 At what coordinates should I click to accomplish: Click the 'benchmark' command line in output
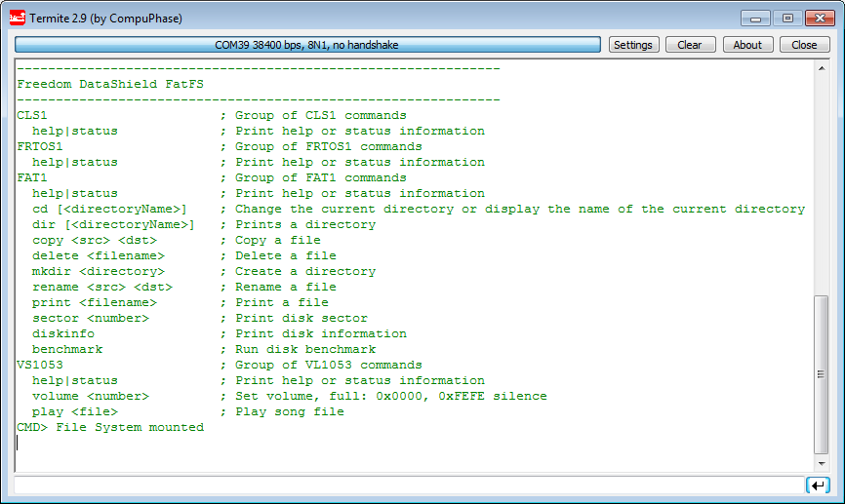pyautogui.click(x=67, y=349)
